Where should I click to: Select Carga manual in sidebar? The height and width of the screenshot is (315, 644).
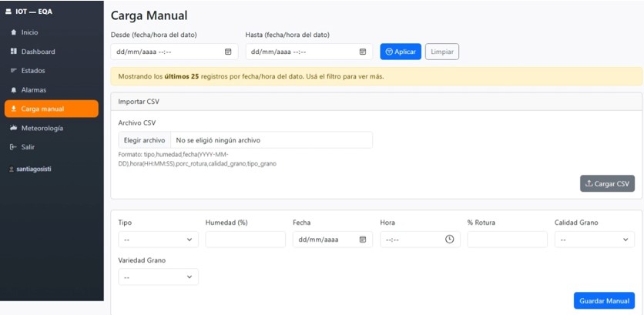pos(52,109)
